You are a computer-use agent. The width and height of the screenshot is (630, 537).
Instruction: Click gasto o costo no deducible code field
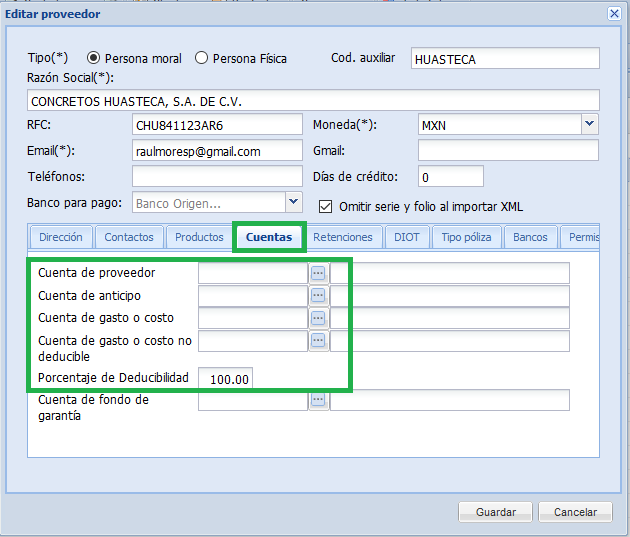(x=253, y=341)
